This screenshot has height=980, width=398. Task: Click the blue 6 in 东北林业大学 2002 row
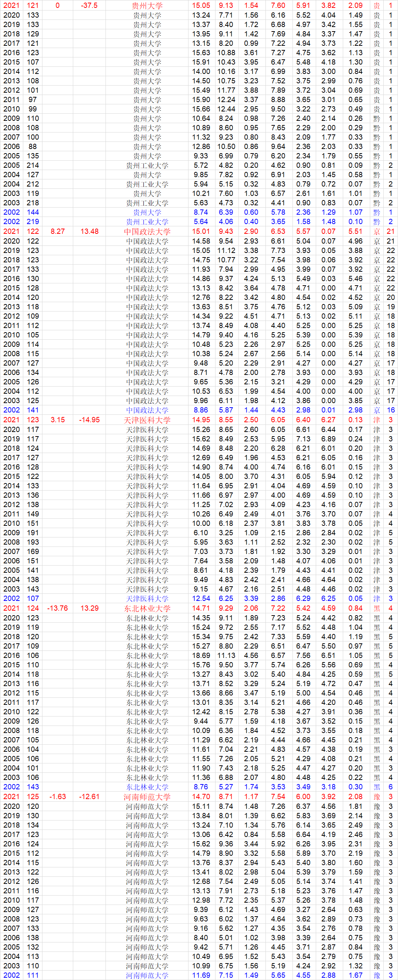tap(391, 786)
